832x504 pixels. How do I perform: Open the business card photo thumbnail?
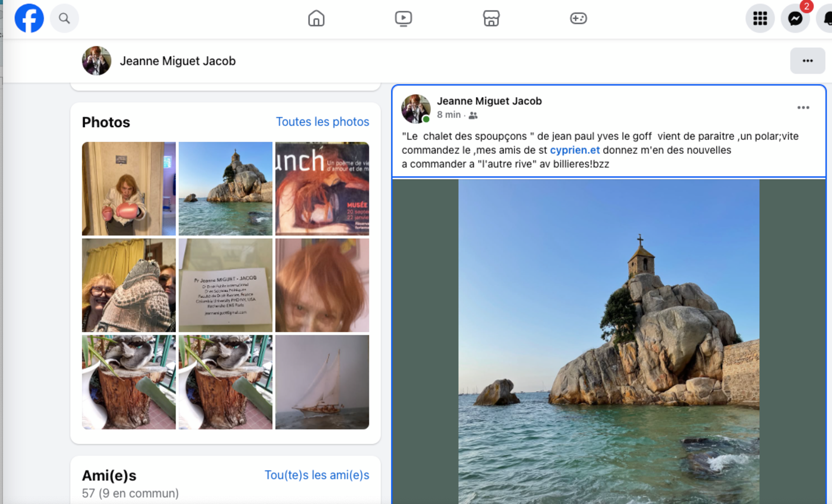pyautogui.click(x=225, y=285)
